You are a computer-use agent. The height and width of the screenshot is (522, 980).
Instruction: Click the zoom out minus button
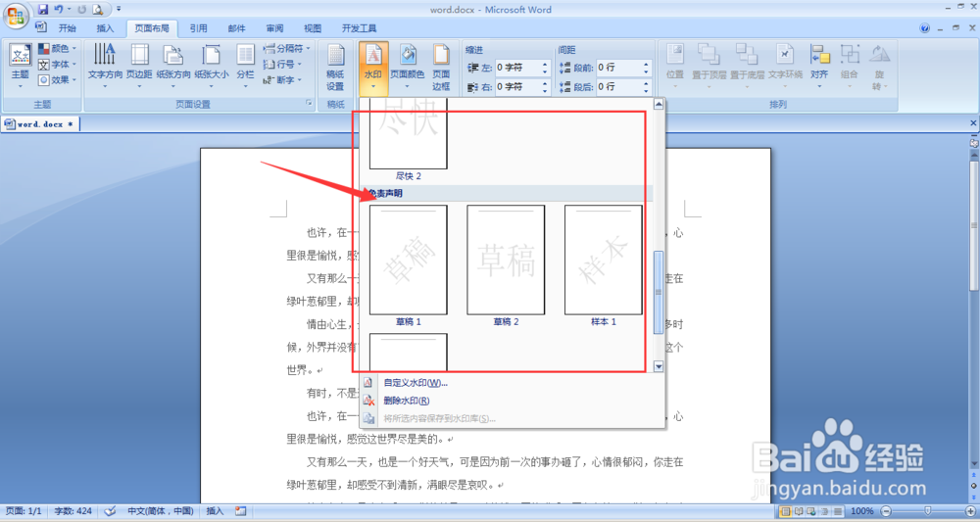886,511
